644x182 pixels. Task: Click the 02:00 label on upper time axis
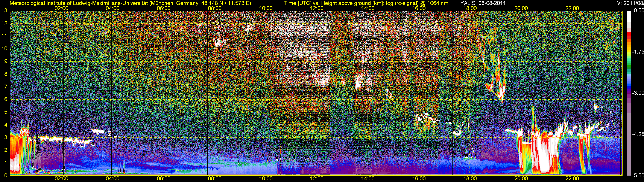[x=61, y=8]
